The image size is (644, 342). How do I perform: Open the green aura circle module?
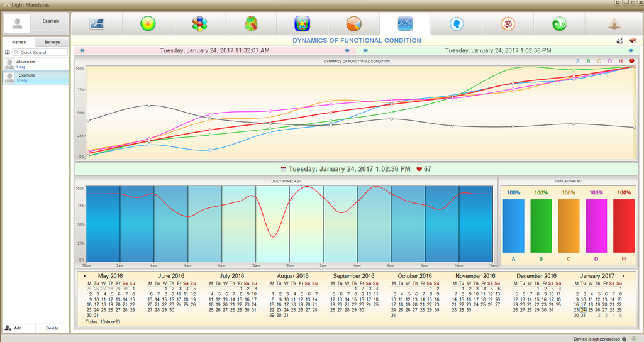pyautogui.click(x=148, y=24)
